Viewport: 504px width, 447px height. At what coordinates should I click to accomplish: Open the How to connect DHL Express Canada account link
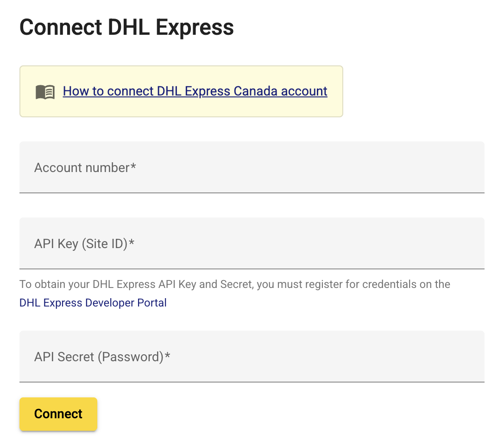195,91
